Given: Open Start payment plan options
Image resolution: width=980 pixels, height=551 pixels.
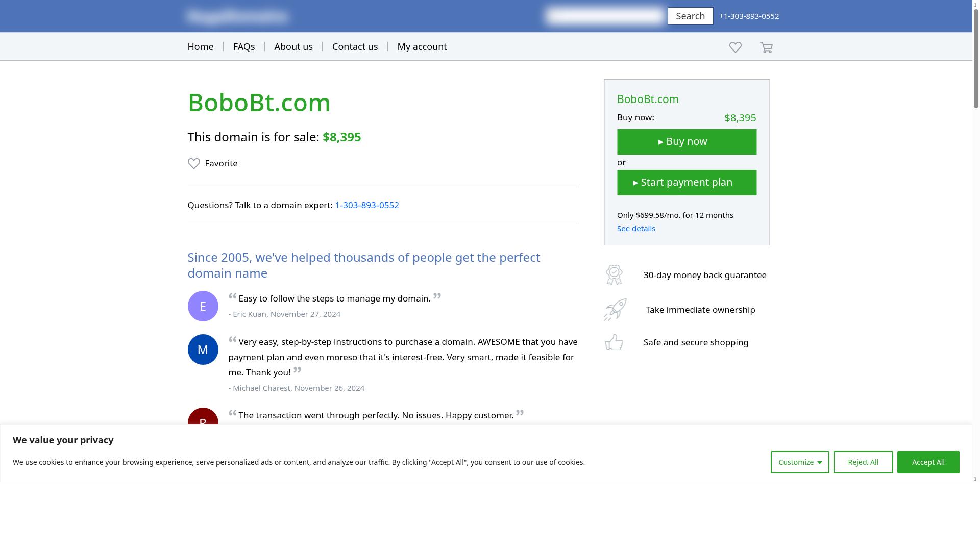Looking at the screenshot, I should click(687, 182).
